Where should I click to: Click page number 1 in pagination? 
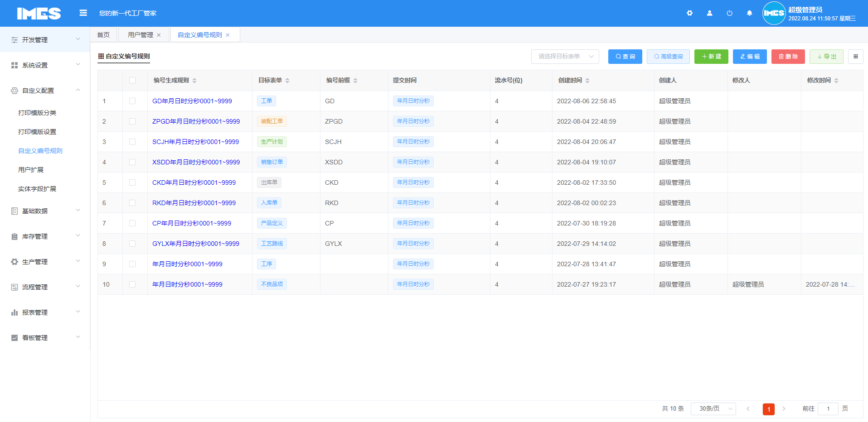pyautogui.click(x=769, y=409)
